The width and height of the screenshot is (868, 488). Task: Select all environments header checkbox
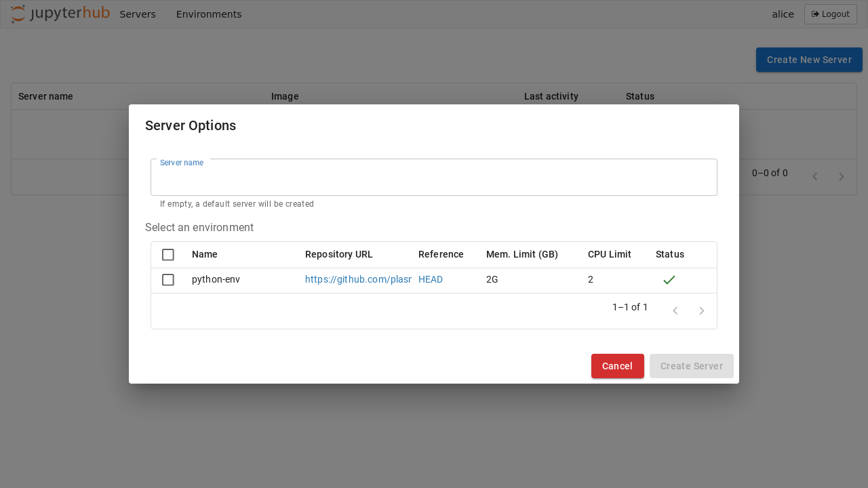168,255
